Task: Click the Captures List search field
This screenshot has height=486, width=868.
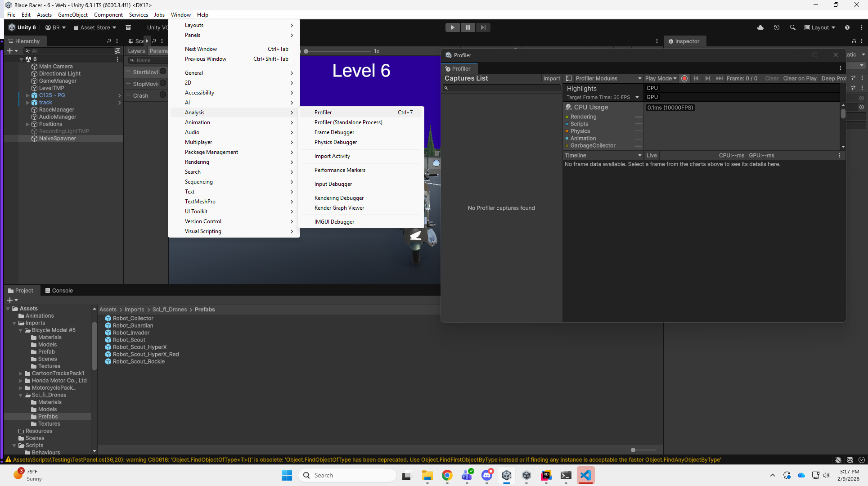Action: tap(501, 88)
